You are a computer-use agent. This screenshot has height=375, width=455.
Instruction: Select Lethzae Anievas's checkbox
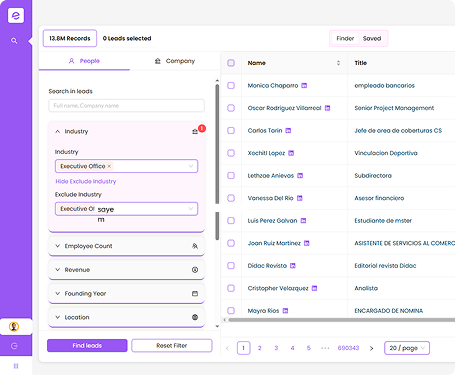(231, 175)
